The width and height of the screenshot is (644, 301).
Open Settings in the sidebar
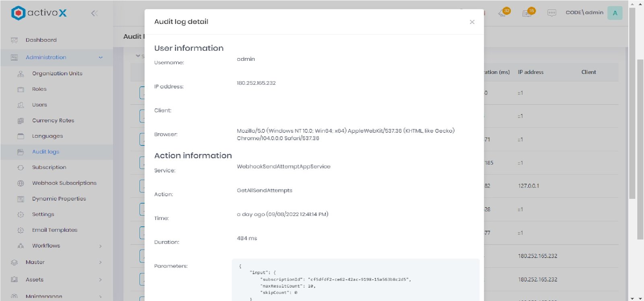click(43, 214)
